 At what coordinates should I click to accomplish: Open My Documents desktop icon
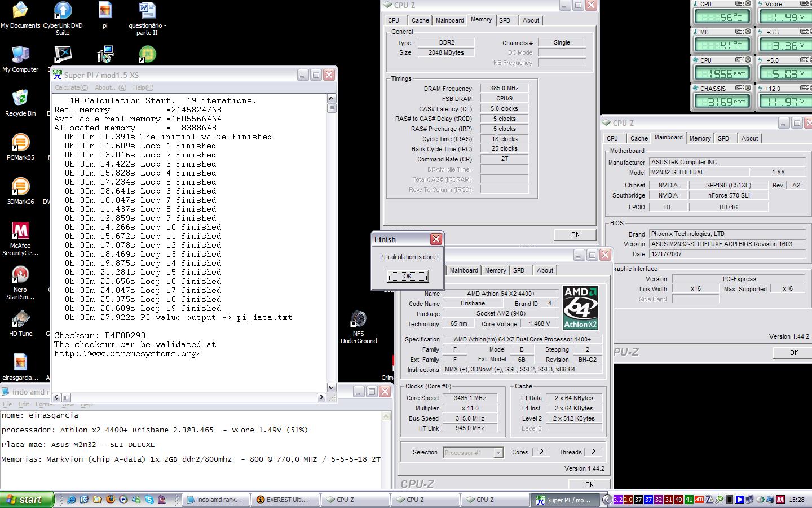coord(20,15)
